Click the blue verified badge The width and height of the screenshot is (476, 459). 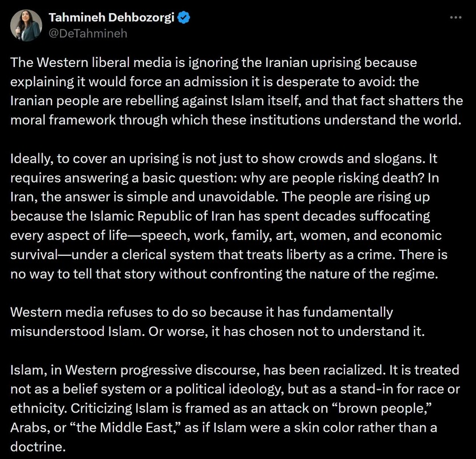(183, 18)
